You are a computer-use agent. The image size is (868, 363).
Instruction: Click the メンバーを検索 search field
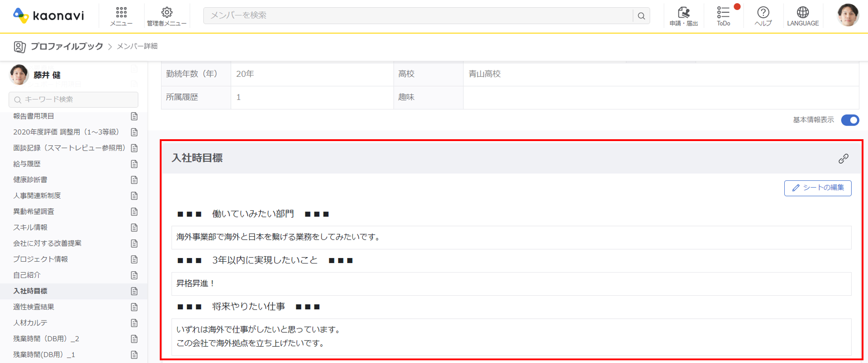click(418, 16)
